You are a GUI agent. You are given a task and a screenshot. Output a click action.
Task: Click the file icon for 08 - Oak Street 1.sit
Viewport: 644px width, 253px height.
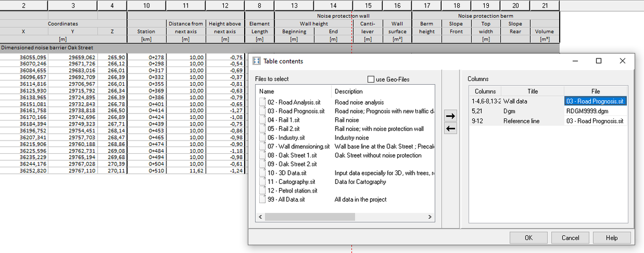coord(262,155)
